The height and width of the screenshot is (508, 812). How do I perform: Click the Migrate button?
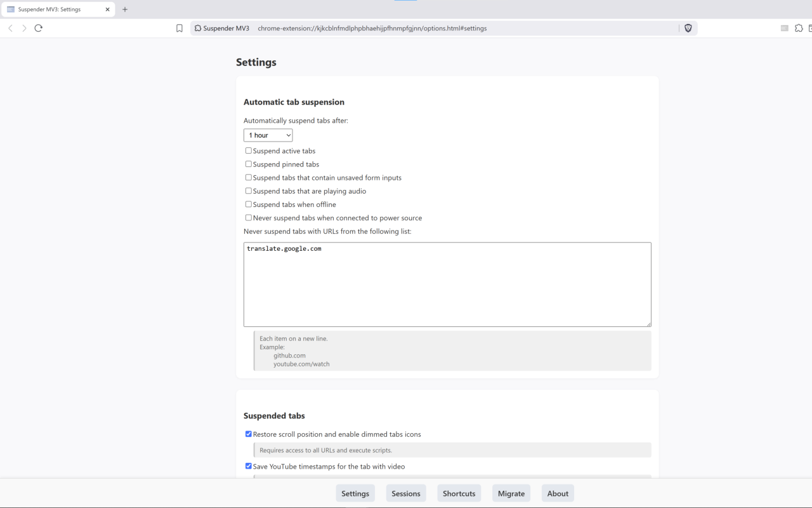[511, 493]
